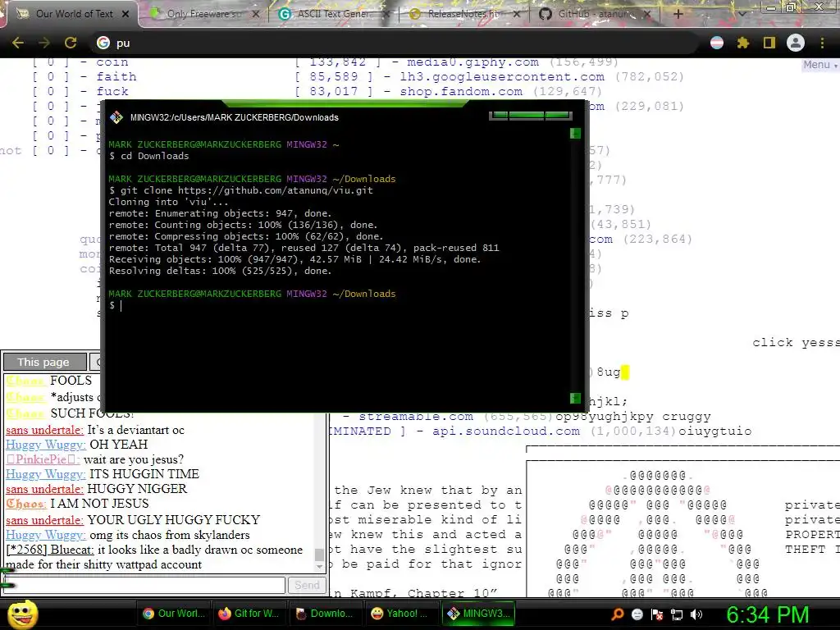Click the chat message input field
840x630 pixels.
144,585
